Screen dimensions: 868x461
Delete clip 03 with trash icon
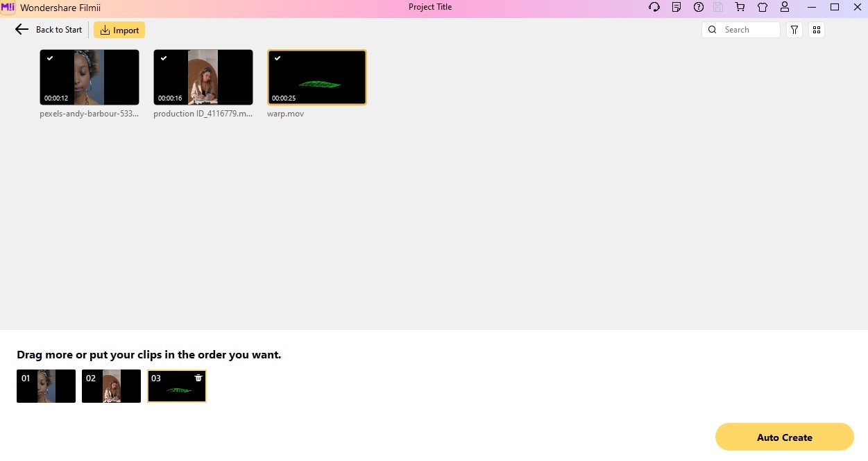198,378
